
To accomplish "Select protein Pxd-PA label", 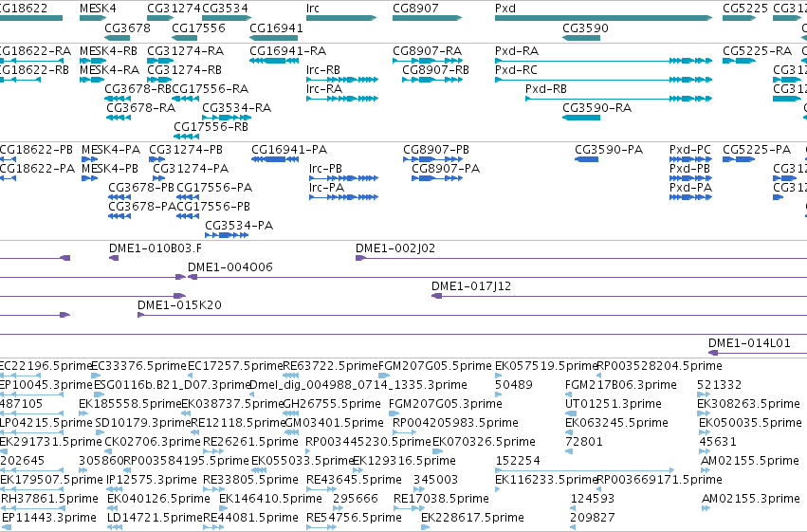I will [x=690, y=188].
